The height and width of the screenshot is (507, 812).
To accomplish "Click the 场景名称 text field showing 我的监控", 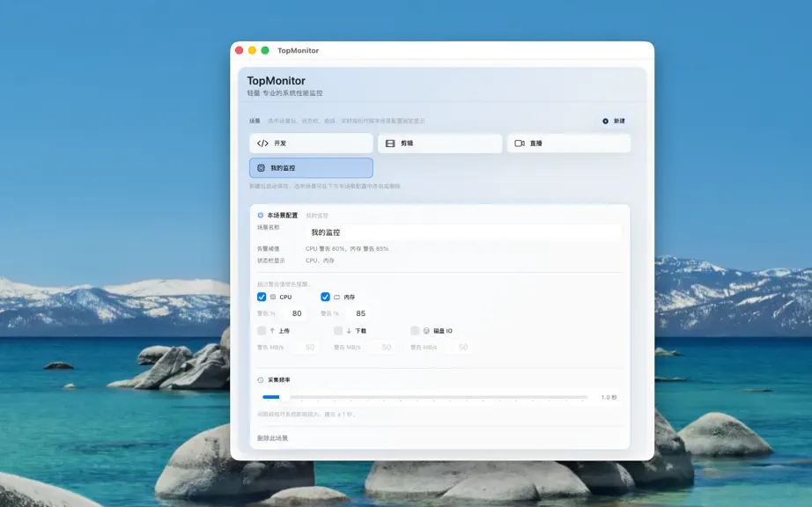I will click(x=464, y=232).
